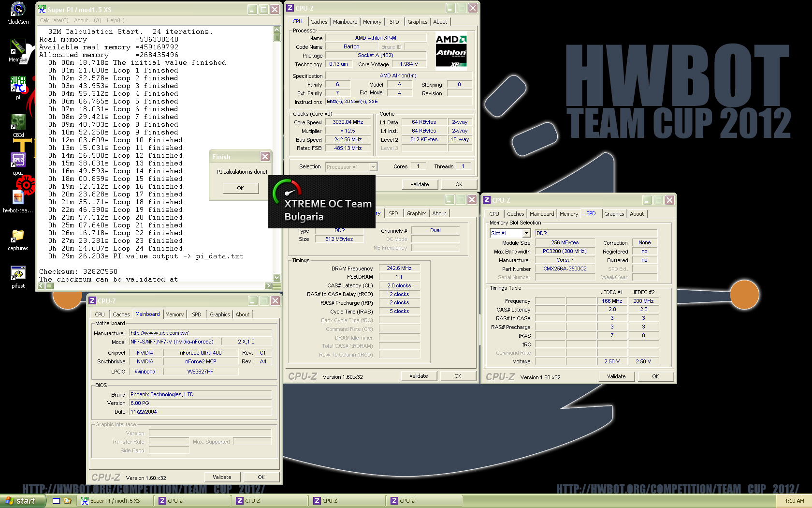This screenshot has height=508, width=812.
Task: Open CPU tab in SPD CPU-Z window
Action: point(494,214)
